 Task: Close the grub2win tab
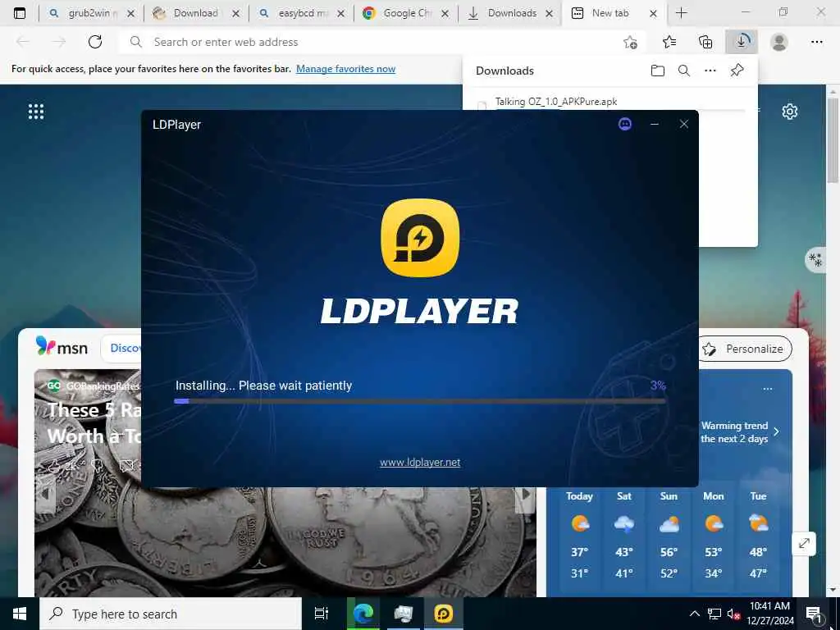pyautogui.click(x=130, y=14)
